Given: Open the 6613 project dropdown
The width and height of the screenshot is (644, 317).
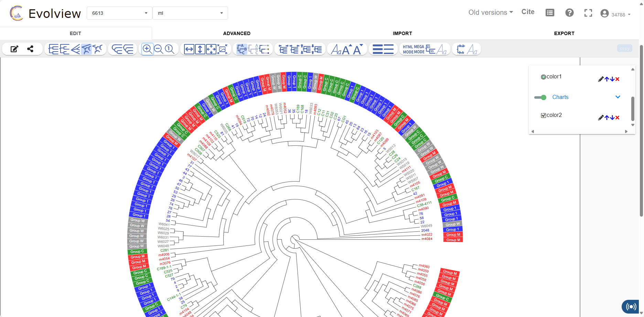Looking at the screenshot, I should pyautogui.click(x=119, y=13).
